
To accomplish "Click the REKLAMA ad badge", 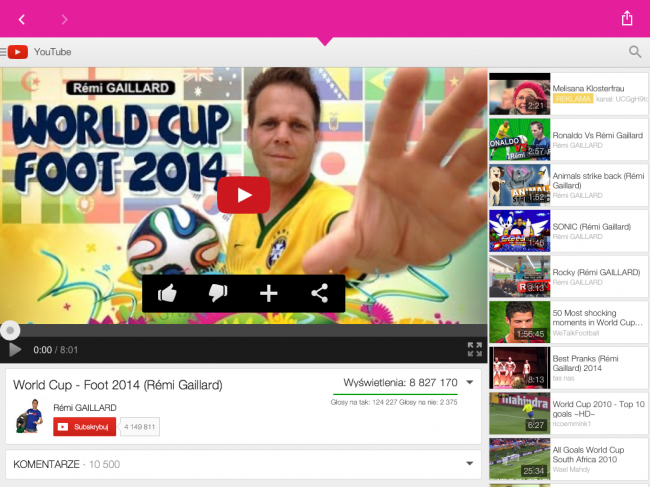I will (x=573, y=99).
